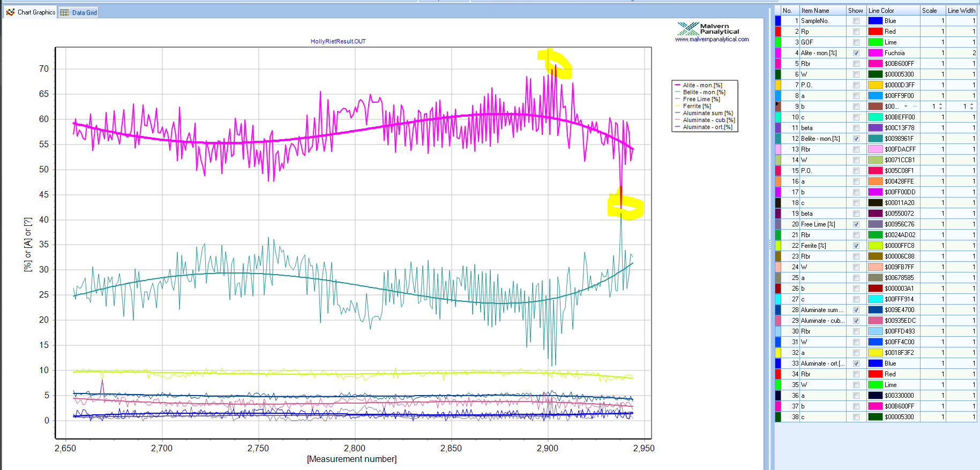Click the current-row arrow marker on row 9
Image resolution: width=980 pixels, height=470 pixels.
coord(777,104)
